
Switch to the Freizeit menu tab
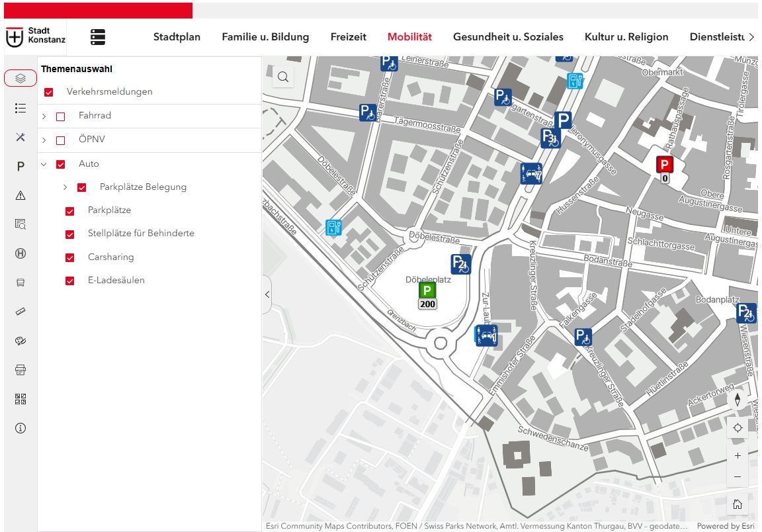[x=349, y=37]
